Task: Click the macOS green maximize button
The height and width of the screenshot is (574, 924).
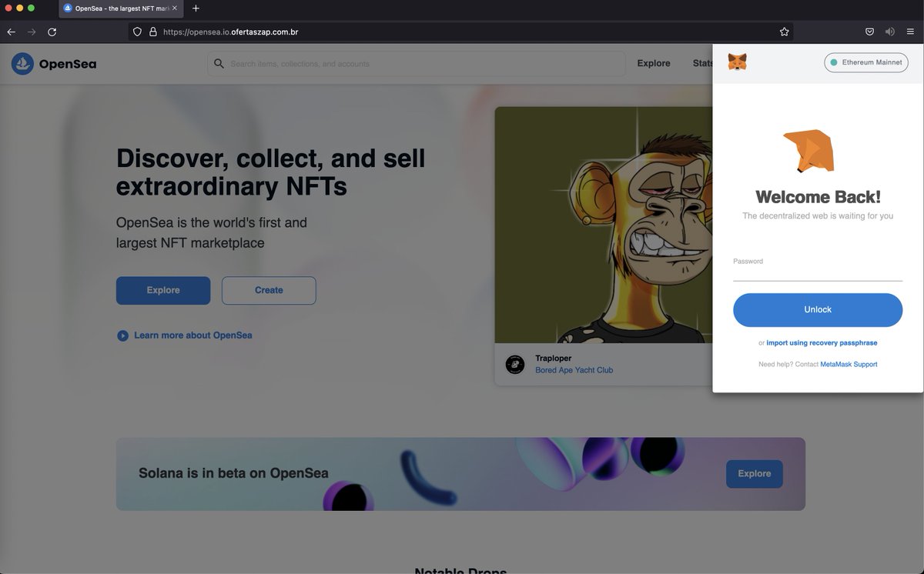Action: [x=31, y=8]
